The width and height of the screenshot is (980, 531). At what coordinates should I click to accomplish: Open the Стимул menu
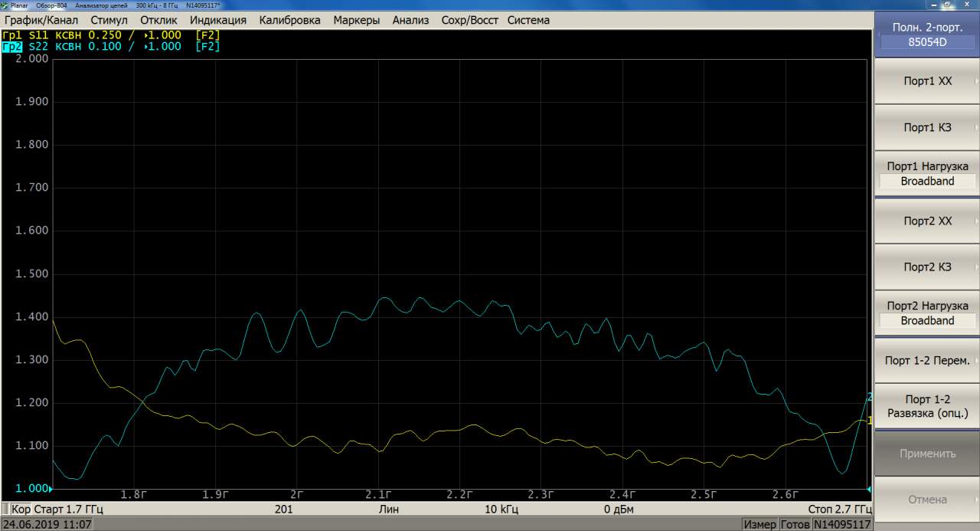(x=109, y=20)
